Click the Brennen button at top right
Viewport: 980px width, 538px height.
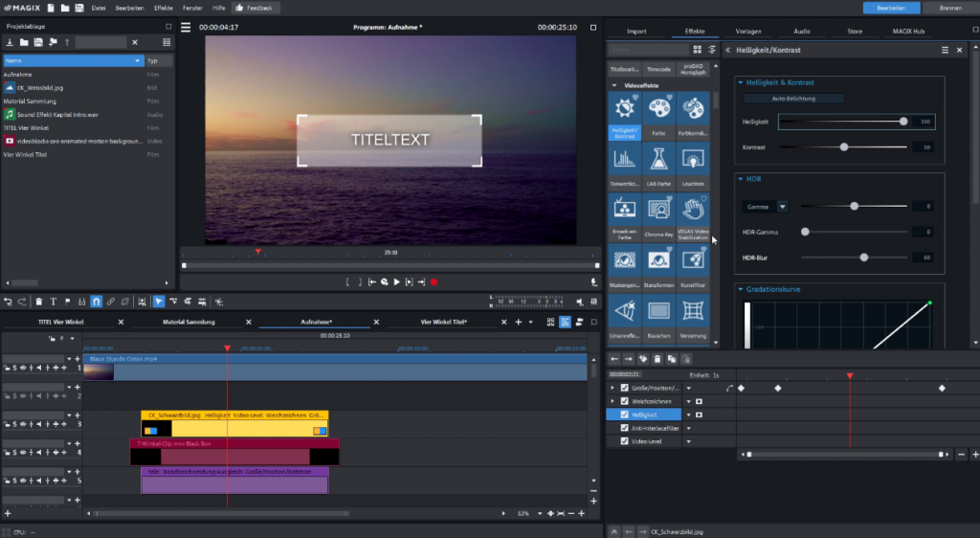click(950, 8)
